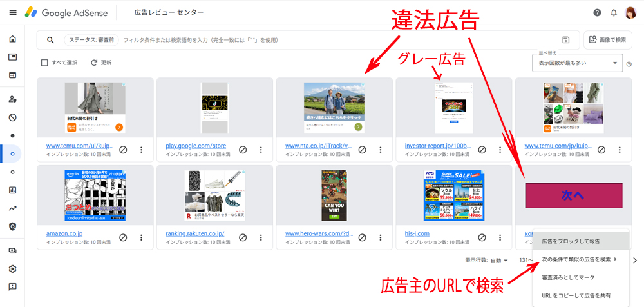Remove the ステータス: 審査前 filter chip

pos(91,40)
